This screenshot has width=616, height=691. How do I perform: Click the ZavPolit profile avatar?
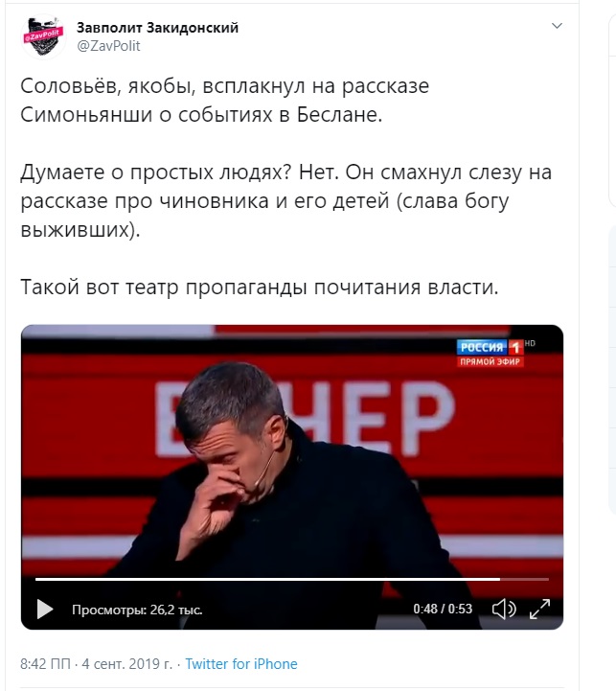pos(43,36)
